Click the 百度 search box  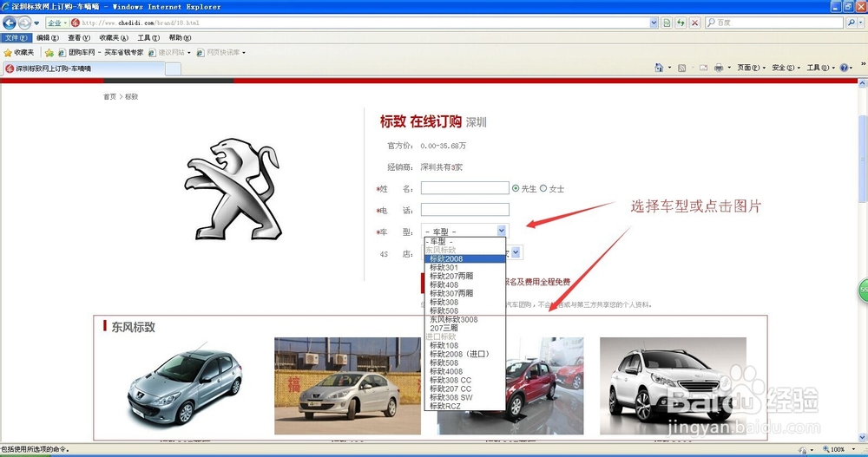pos(774,23)
